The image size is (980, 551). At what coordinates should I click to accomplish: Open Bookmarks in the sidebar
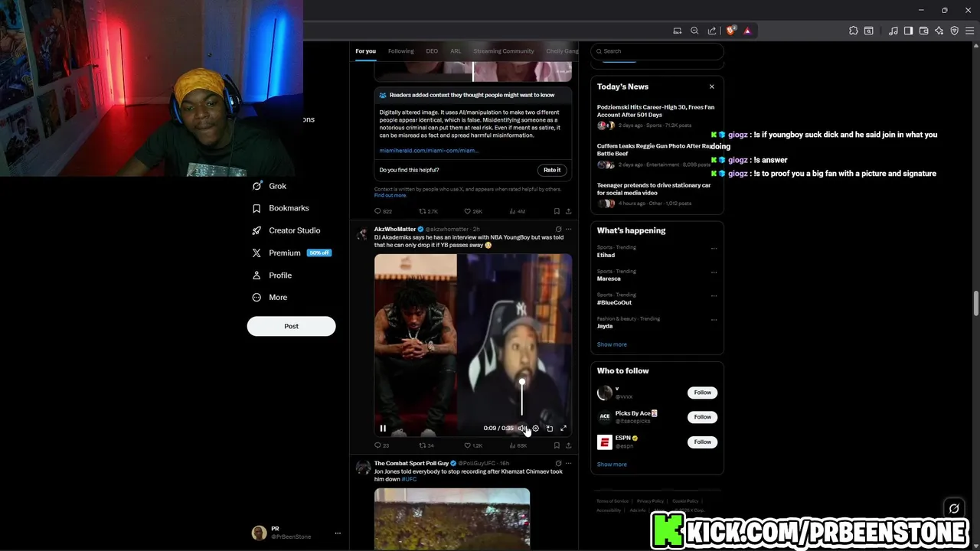tap(280, 208)
